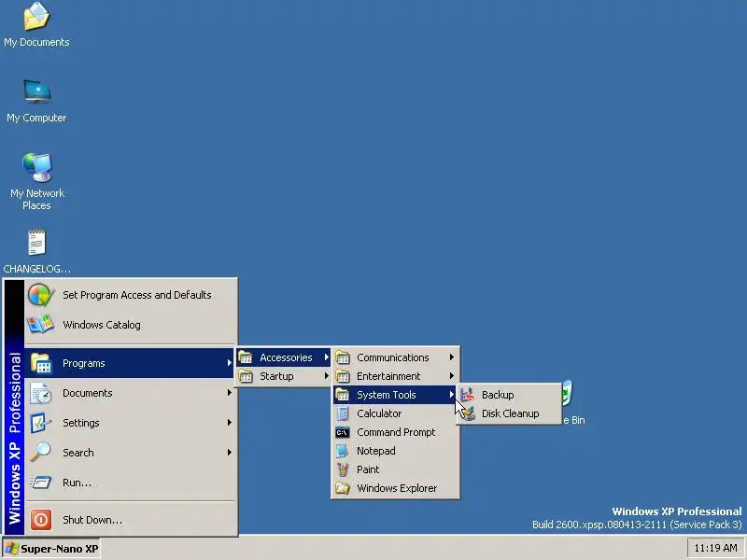This screenshot has width=747, height=560.
Task: Expand the Communications submenu arrow
Action: (x=452, y=357)
